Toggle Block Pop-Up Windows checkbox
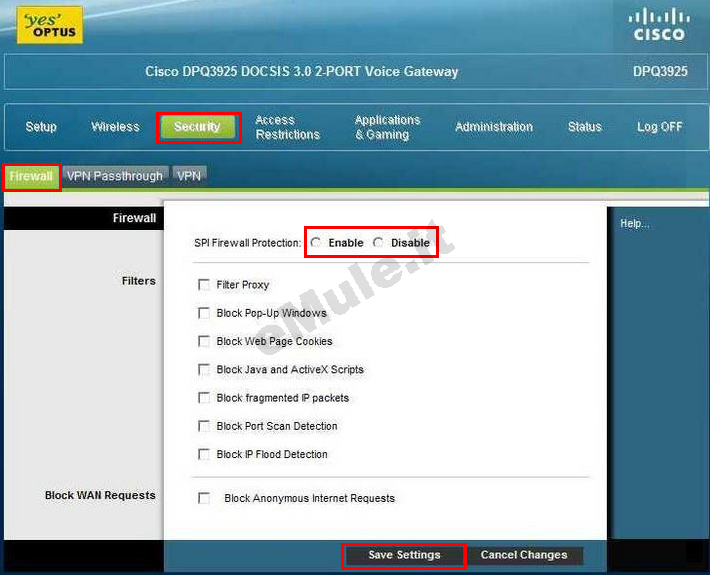The width and height of the screenshot is (710, 575). pyautogui.click(x=204, y=313)
